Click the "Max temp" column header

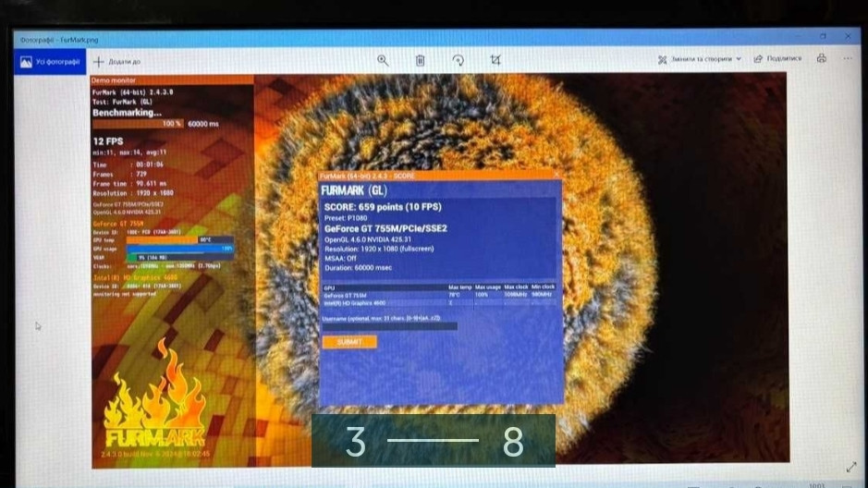(460, 287)
